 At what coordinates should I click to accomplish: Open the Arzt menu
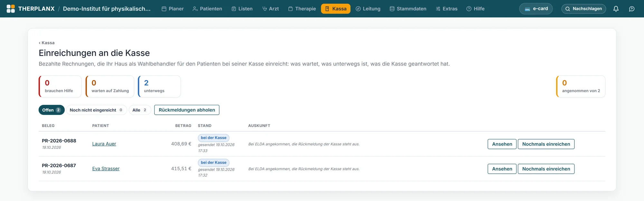[x=270, y=9]
